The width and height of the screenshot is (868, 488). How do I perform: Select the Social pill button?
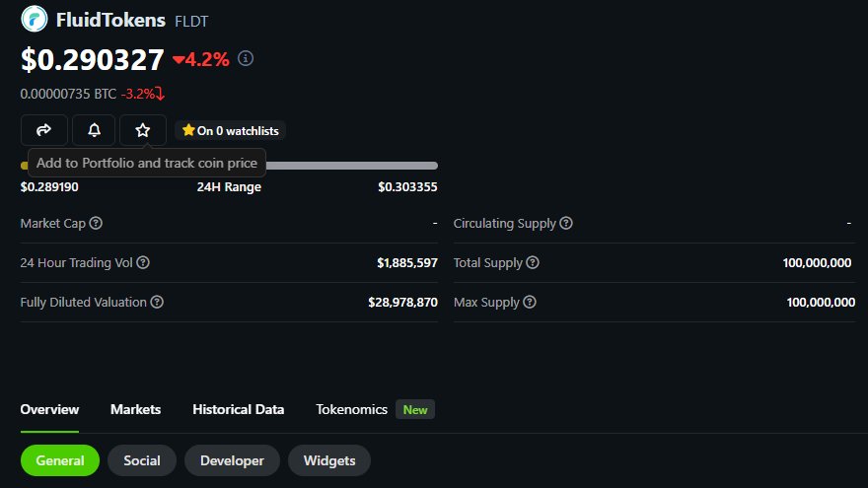142,460
